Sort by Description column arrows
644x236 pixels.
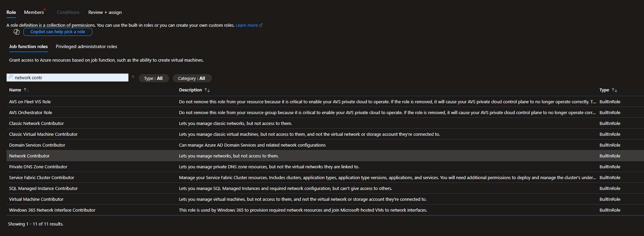(207, 90)
